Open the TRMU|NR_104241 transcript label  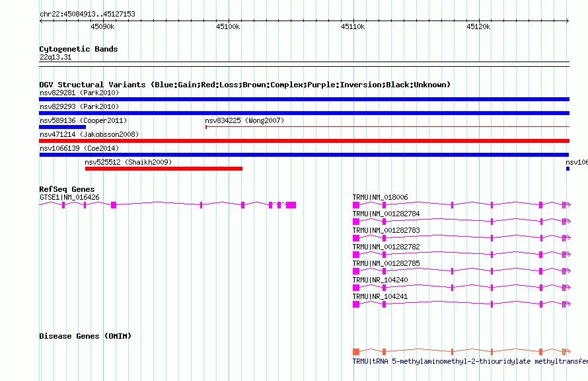pos(381,296)
